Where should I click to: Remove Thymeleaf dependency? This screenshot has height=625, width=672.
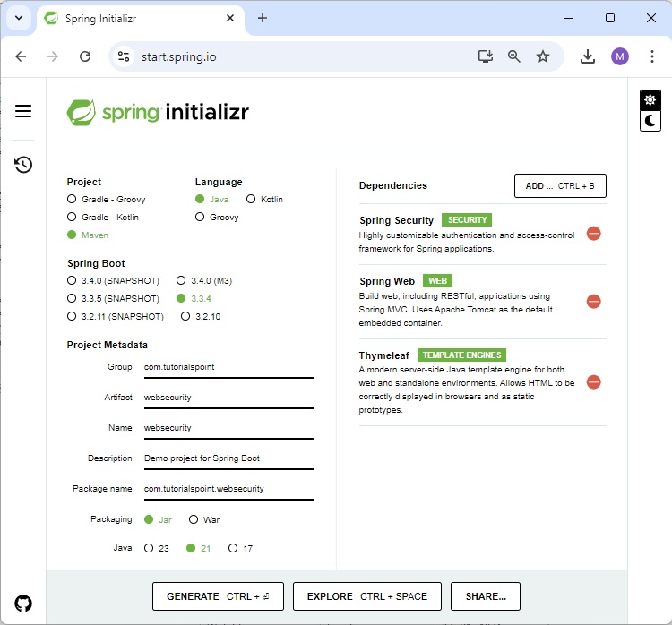click(593, 381)
